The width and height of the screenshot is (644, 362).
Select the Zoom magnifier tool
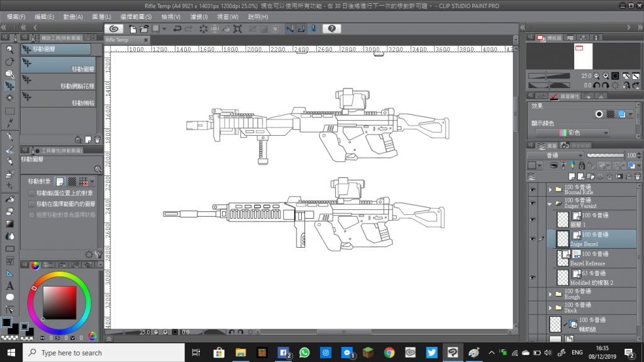pyautogui.click(x=9, y=49)
